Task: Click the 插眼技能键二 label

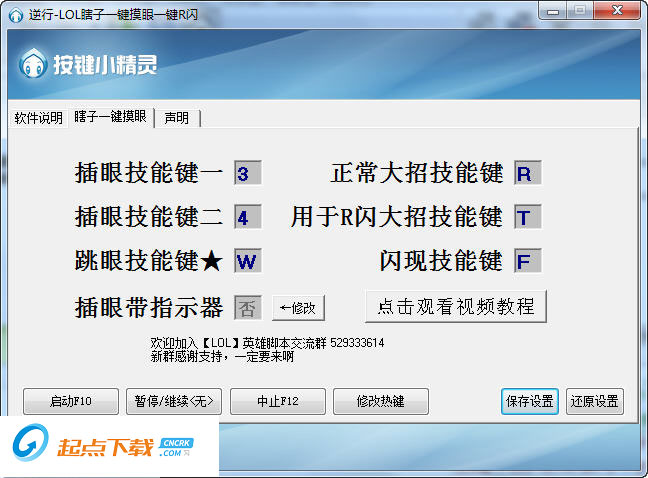Action: pyautogui.click(x=149, y=216)
